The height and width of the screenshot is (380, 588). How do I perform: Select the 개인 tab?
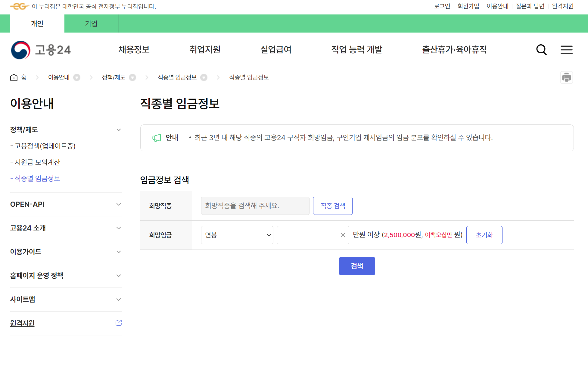37,24
